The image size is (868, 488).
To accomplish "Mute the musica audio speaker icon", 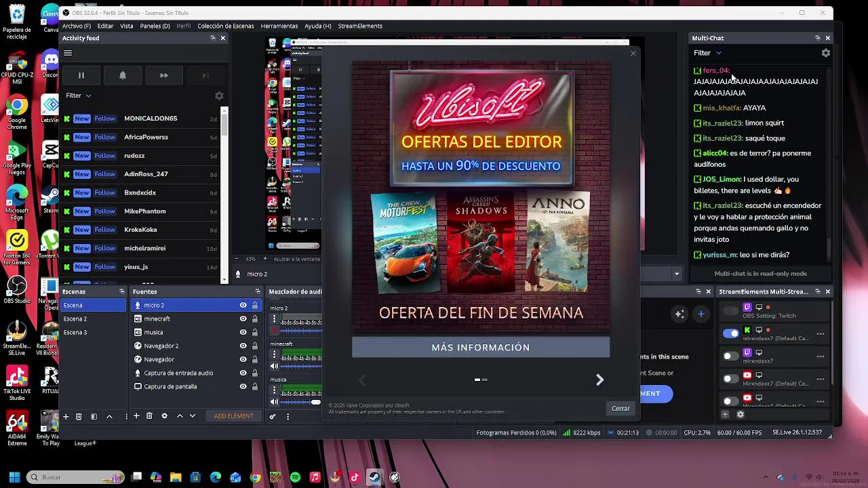I will coord(274,402).
